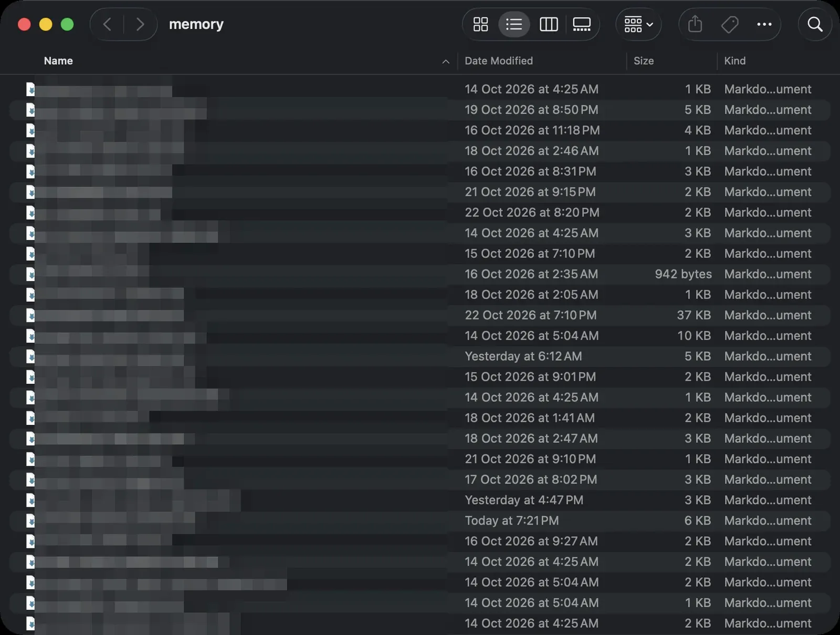
Task: Select date '15 Oct 2026 at 9:01 PM'
Action: [x=530, y=377]
